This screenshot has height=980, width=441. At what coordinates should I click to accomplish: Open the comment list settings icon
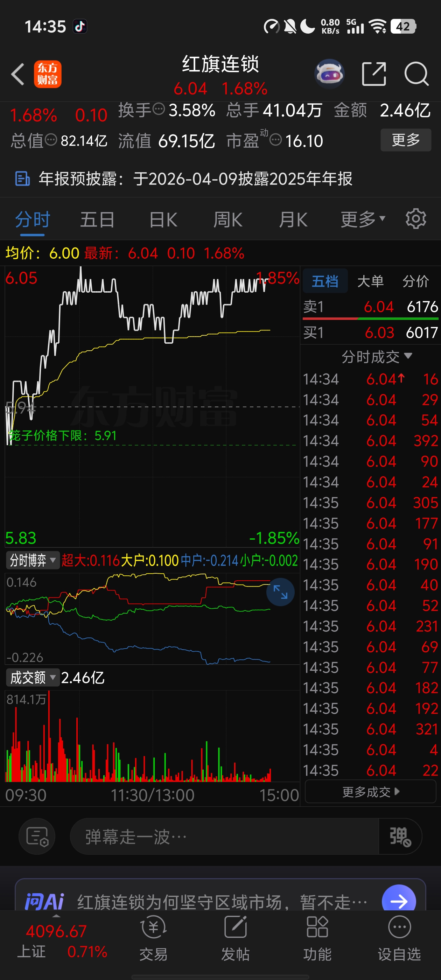(37, 836)
